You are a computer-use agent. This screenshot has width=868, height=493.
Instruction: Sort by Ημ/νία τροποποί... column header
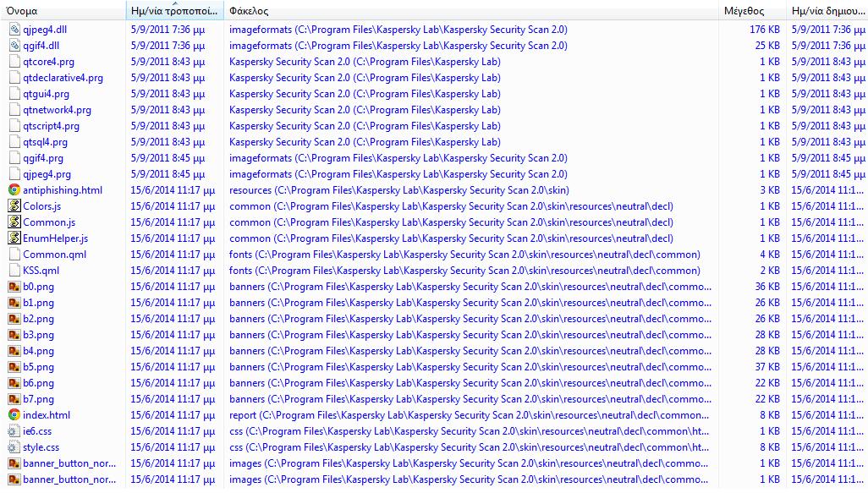click(175, 10)
